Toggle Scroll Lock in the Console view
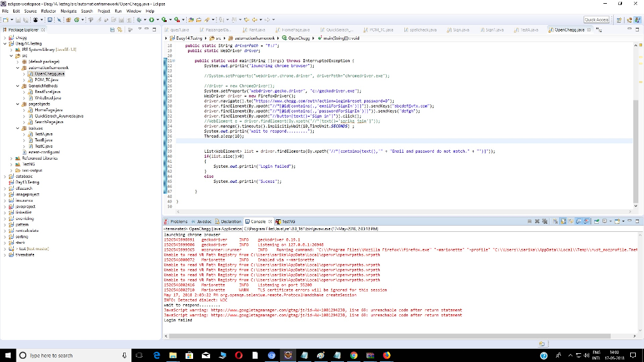The image size is (644, 362). (x=562, y=221)
